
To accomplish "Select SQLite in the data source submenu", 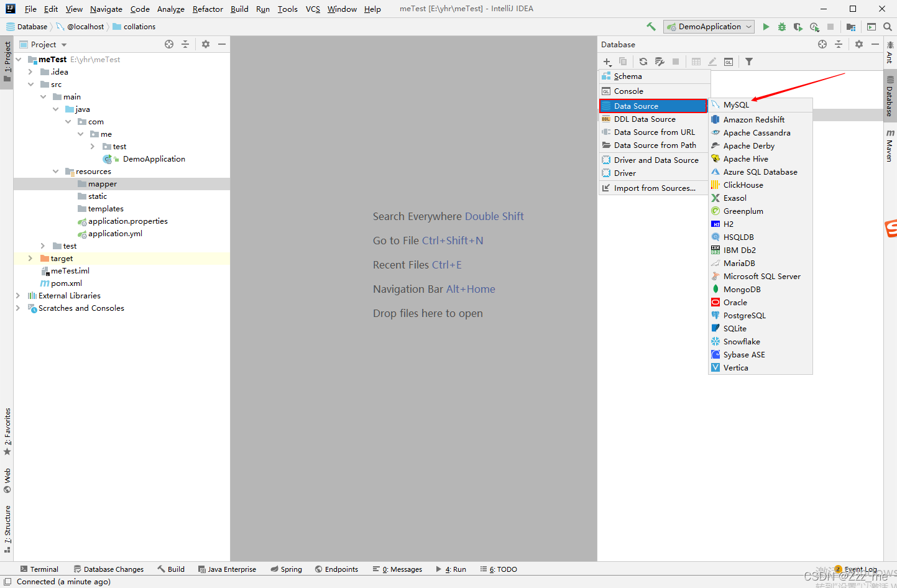I will [760, 328].
